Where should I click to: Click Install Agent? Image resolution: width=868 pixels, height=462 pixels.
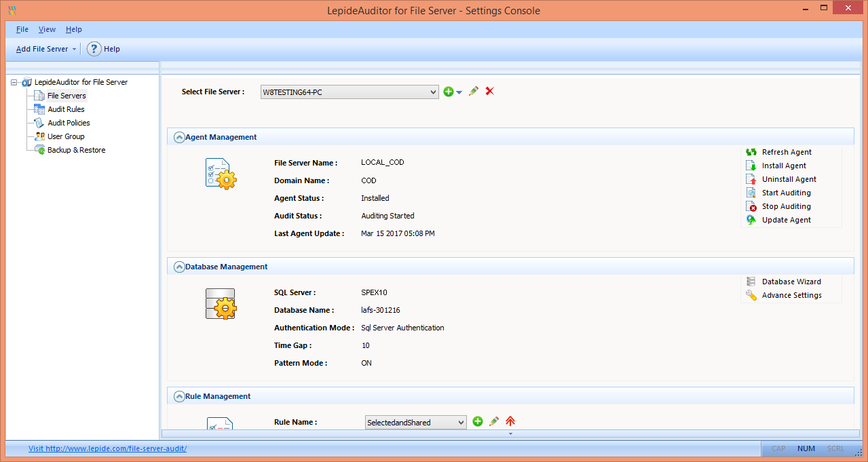[x=784, y=166]
